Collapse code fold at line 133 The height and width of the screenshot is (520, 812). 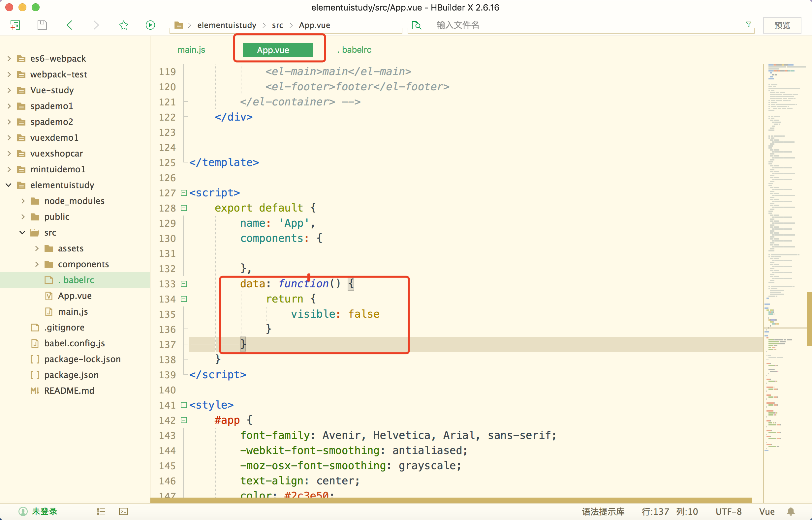(184, 284)
